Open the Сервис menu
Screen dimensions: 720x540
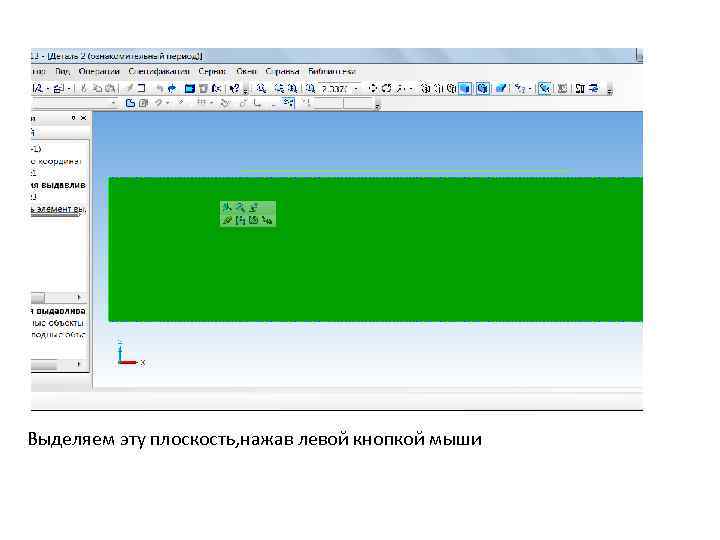click(x=212, y=72)
